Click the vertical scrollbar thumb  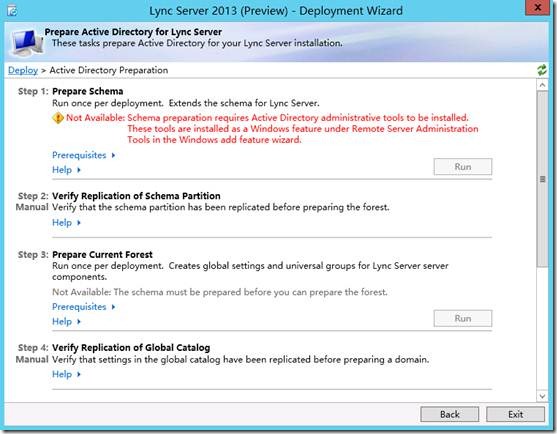pyautogui.click(x=542, y=179)
